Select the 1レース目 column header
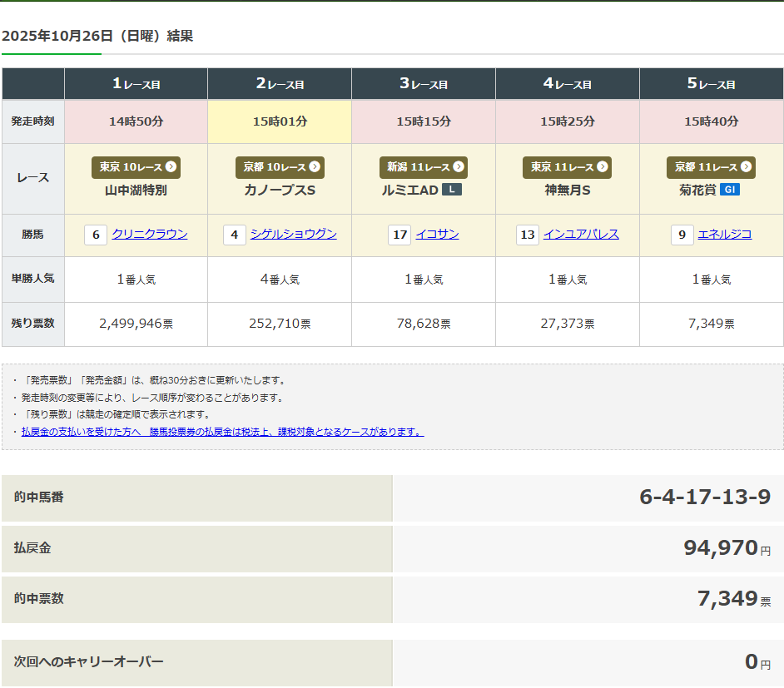Screen dimensions: 784x688 coord(136,84)
